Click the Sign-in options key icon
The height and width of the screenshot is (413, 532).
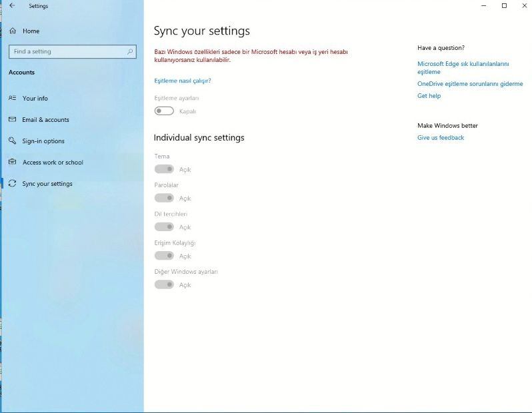coord(12,141)
